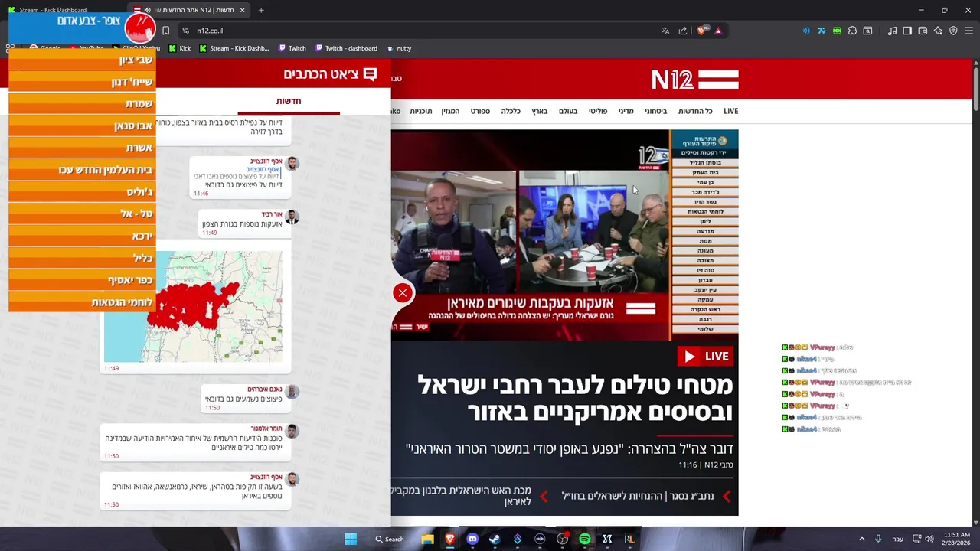Click the share page icon in address bar
The height and width of the screenshot is (551, 980).
[x=683, y=31]
